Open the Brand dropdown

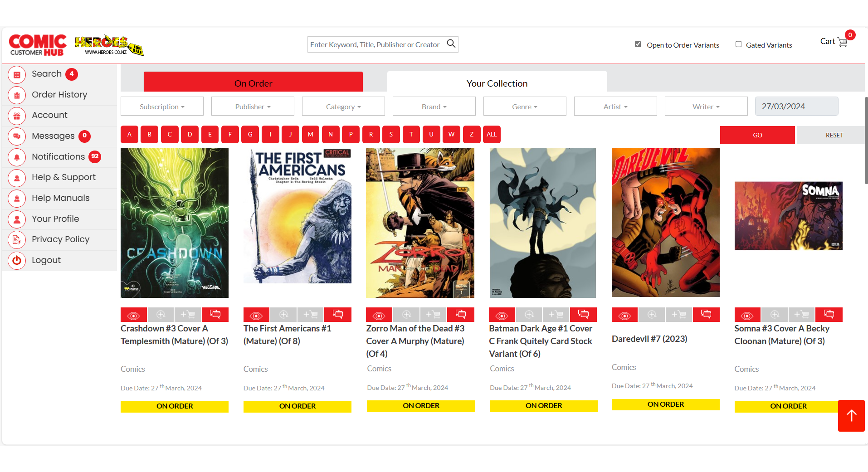coord(434,107)
